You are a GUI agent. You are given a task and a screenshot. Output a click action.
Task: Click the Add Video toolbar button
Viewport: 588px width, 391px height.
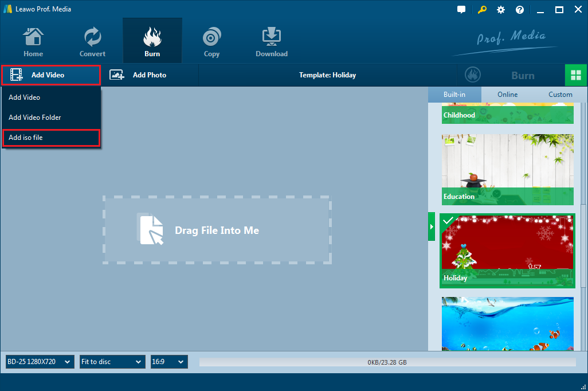pos(51,75)
